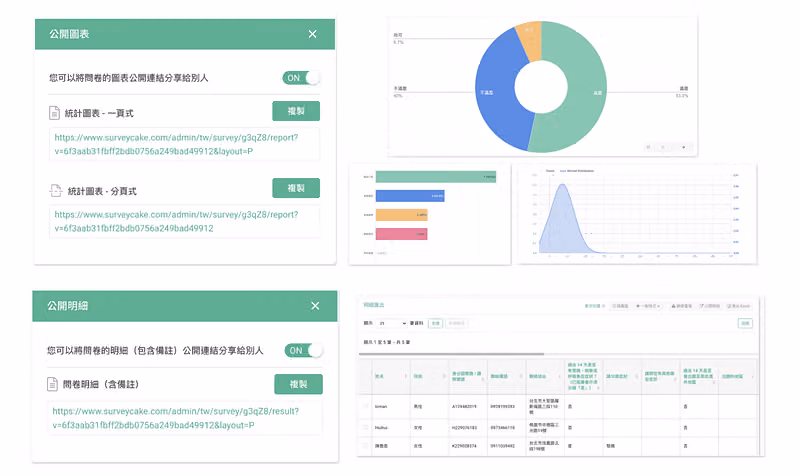Viewport: 800px width, 476px height.
Task: Close the 公開明細 dialog
Action: pyautogui.click(x=315, y=306)
